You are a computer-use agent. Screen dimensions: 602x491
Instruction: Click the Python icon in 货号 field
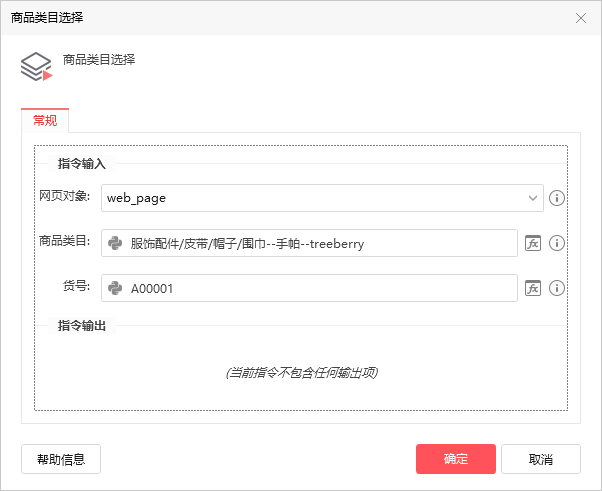click(115, 288)
